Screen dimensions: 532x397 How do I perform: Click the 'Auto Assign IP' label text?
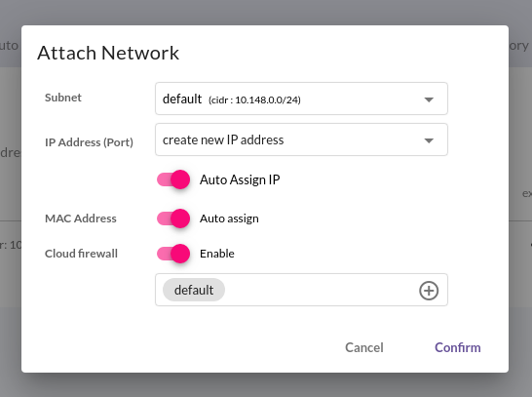point(240,179)
